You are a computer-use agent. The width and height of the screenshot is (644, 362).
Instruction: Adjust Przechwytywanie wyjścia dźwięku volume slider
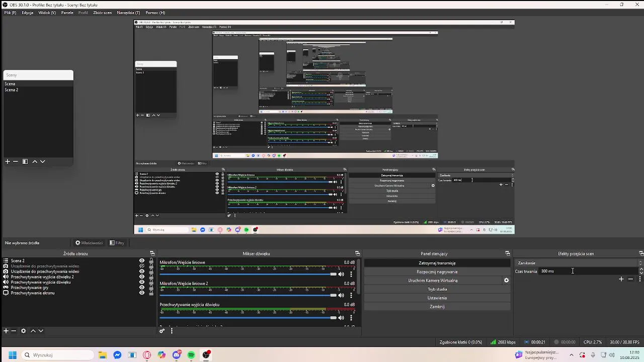click(x=248, y=317)
